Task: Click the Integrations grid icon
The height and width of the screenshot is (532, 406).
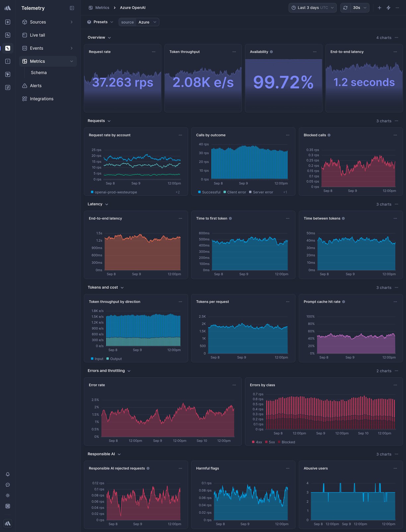Action: click(x=25, y=99)
